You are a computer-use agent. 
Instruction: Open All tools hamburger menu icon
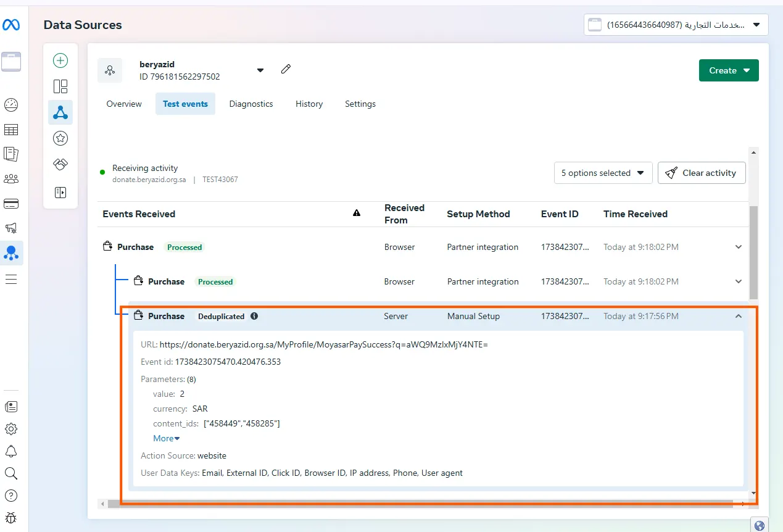11,279
